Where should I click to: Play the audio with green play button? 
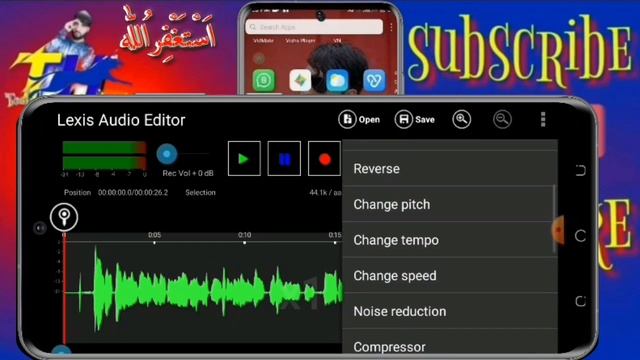pos(244,158)
